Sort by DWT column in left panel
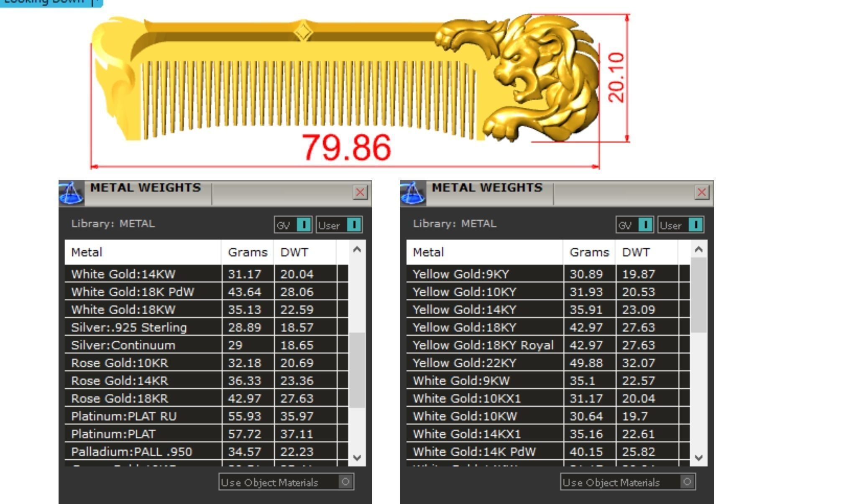Screen dimensions: 867x504 coord(305,252)
